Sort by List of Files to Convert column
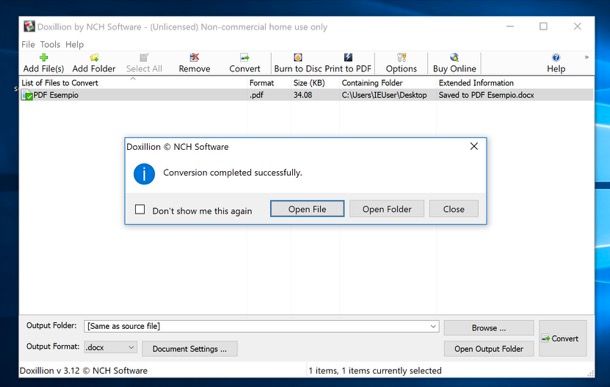 60,83
